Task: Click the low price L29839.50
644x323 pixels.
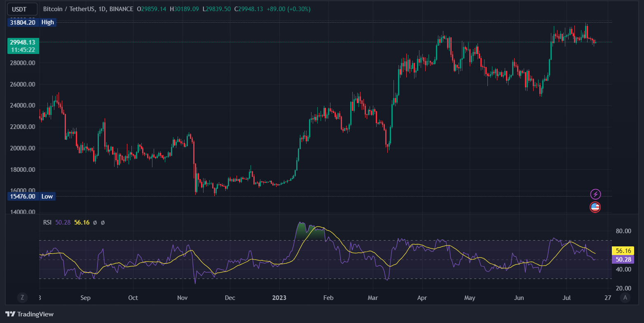Action: click(216, 9)
